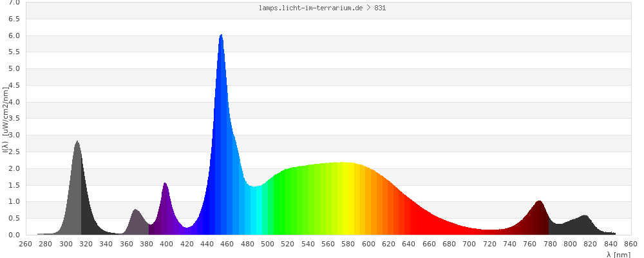644x258 pixels.
Task: Click the 3.5 tick on the y-axis
Action: 14,119
